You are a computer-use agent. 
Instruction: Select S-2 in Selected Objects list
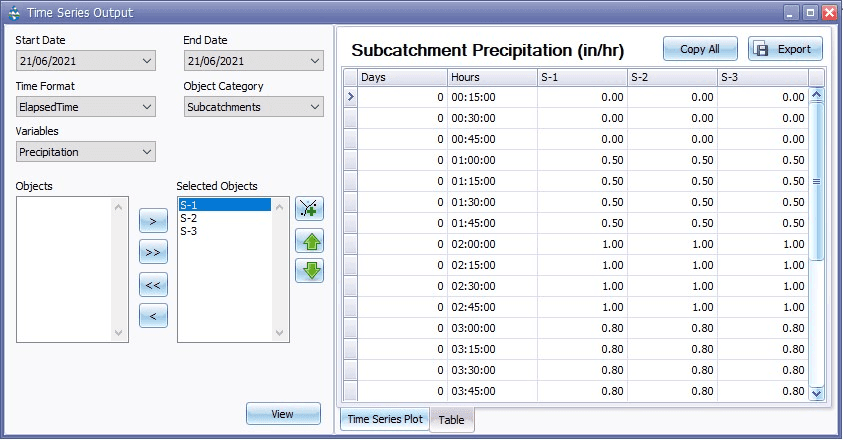point(189,218)
